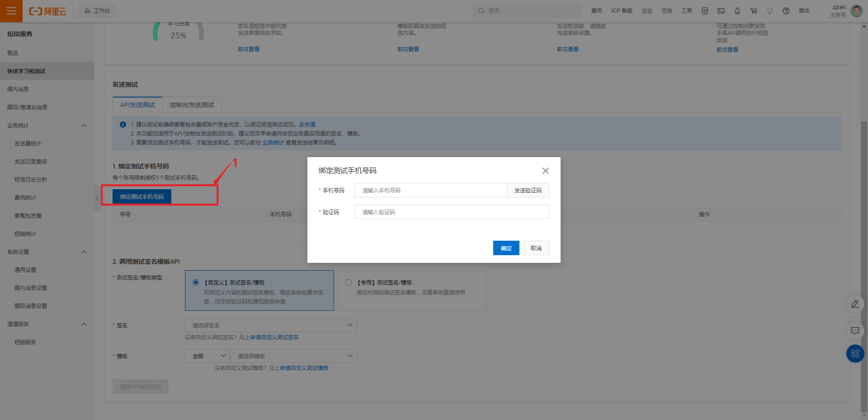Click the notification bell icon
The width and height of the screenshot is (868, 420).
(737, 11)
